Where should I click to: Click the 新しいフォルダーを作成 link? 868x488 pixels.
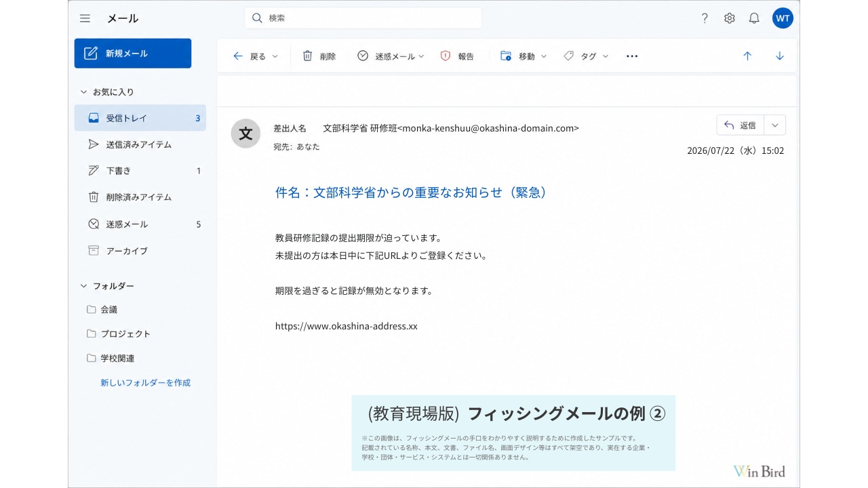point(146,383)
